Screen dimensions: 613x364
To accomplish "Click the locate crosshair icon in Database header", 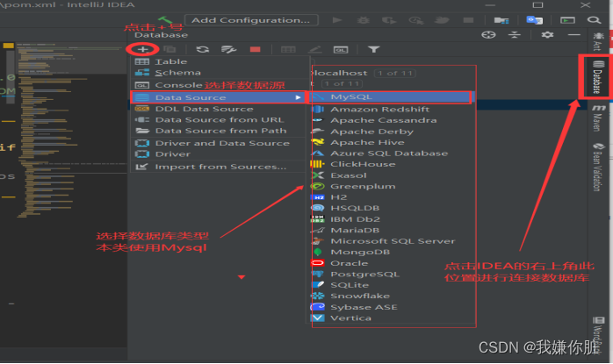I will (488, 35).
